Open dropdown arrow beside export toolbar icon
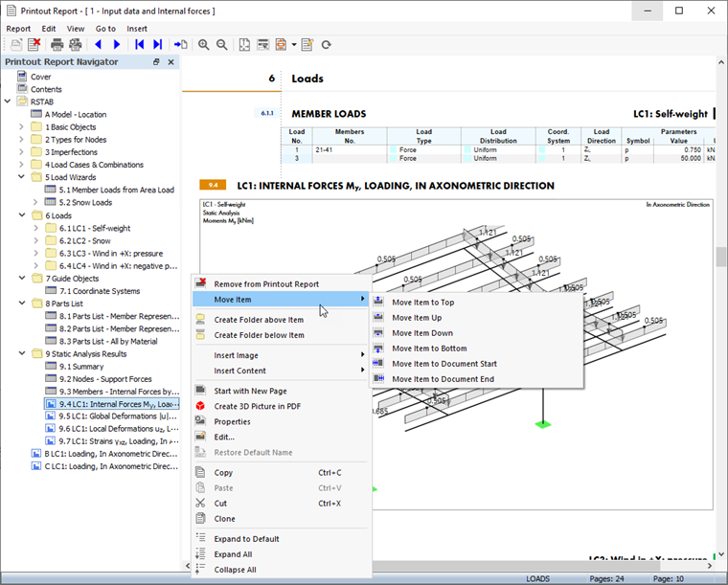The image size is (728, 585). coord(294,45)
